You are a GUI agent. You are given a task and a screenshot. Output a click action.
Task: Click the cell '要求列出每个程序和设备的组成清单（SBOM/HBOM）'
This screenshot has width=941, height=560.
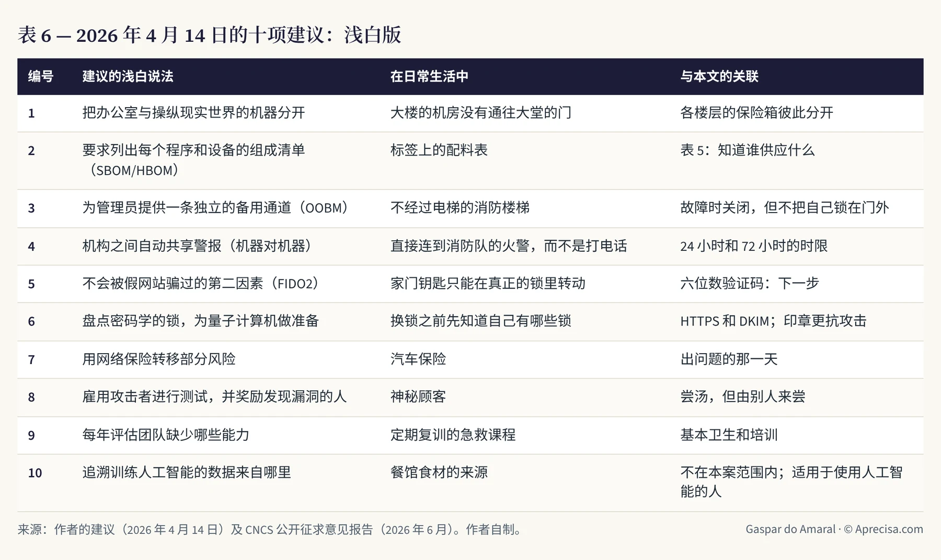[x=193, y=160]
